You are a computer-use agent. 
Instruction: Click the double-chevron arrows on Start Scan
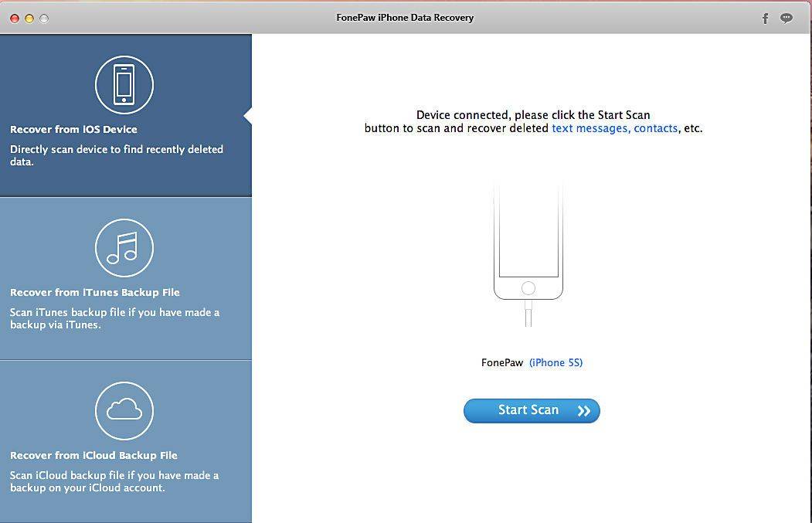click(x=584, y=411)
